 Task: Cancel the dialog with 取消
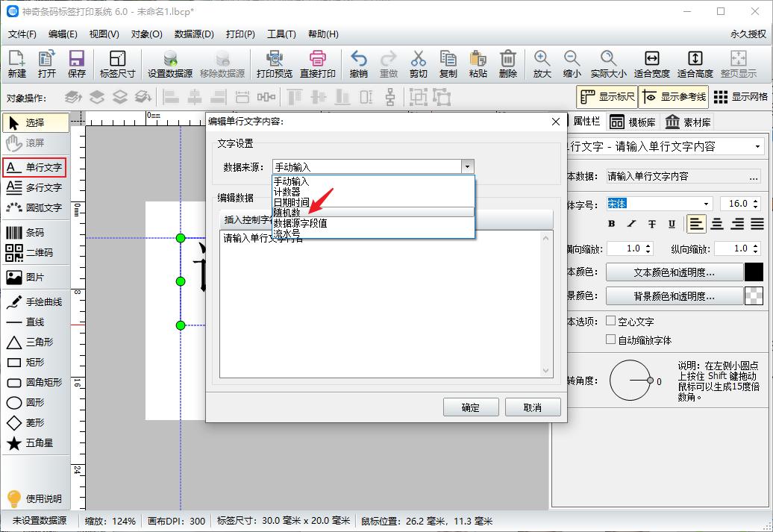point(533,407)
